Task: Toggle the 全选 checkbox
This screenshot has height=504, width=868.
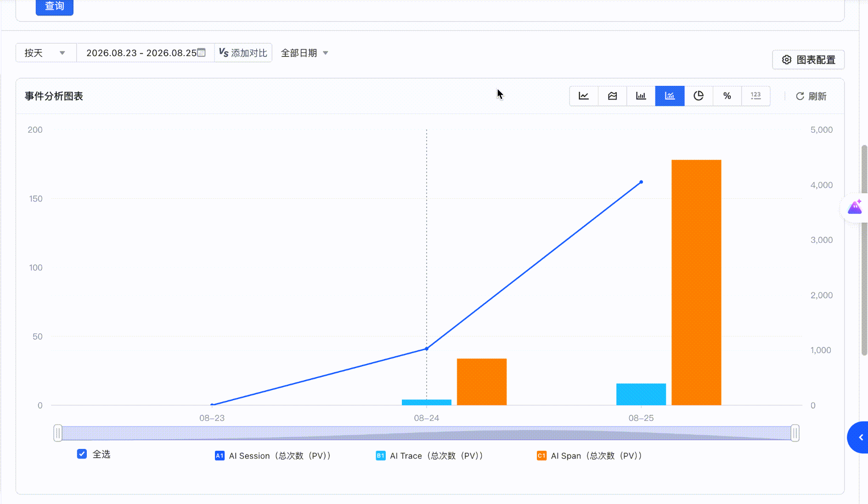Action: (x=82, y=454)
